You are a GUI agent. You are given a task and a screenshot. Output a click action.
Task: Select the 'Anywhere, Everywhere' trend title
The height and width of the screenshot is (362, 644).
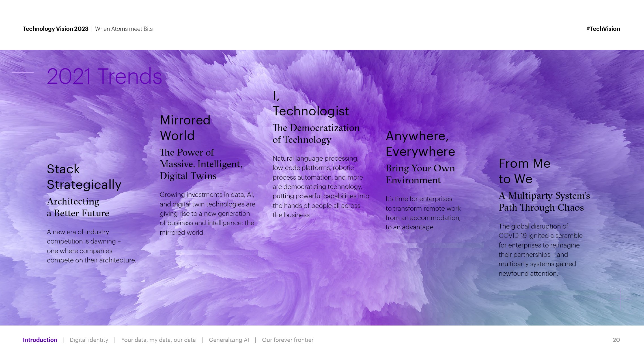tap(420, 144)
